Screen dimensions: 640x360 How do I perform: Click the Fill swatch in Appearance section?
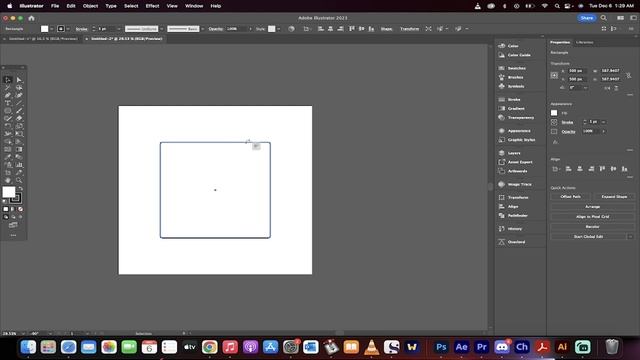coord(554,113)
